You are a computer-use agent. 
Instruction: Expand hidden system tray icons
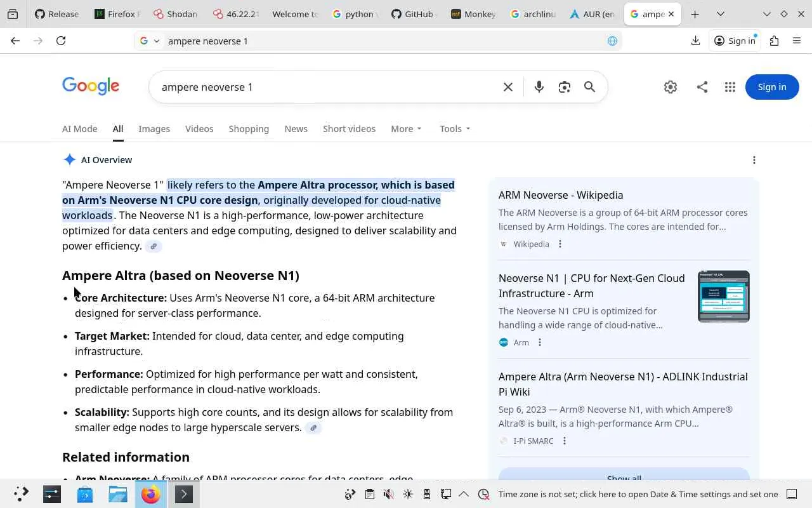click(x=464, y=494)
